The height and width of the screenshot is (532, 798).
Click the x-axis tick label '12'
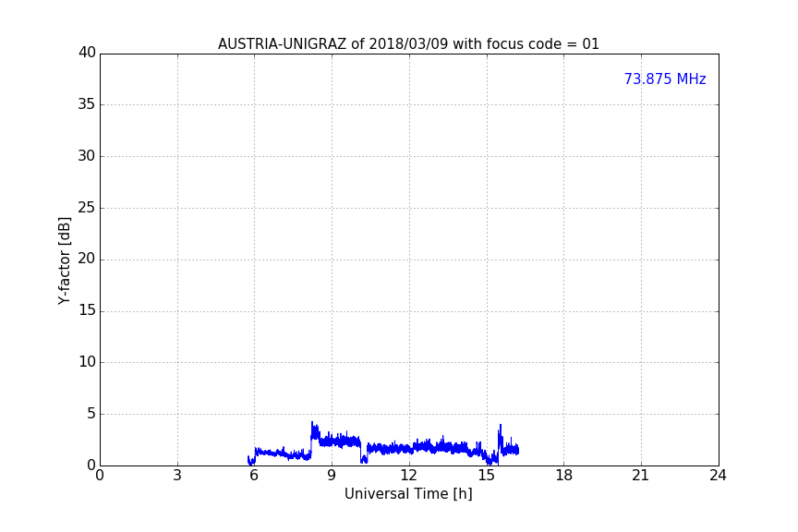pos(408,476)
